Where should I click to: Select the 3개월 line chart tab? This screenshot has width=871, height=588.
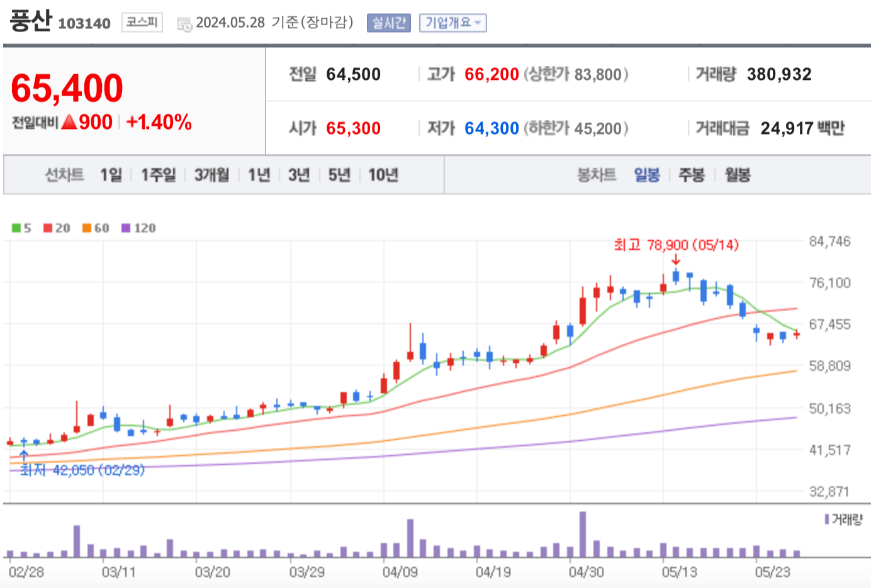click(211, 175)
